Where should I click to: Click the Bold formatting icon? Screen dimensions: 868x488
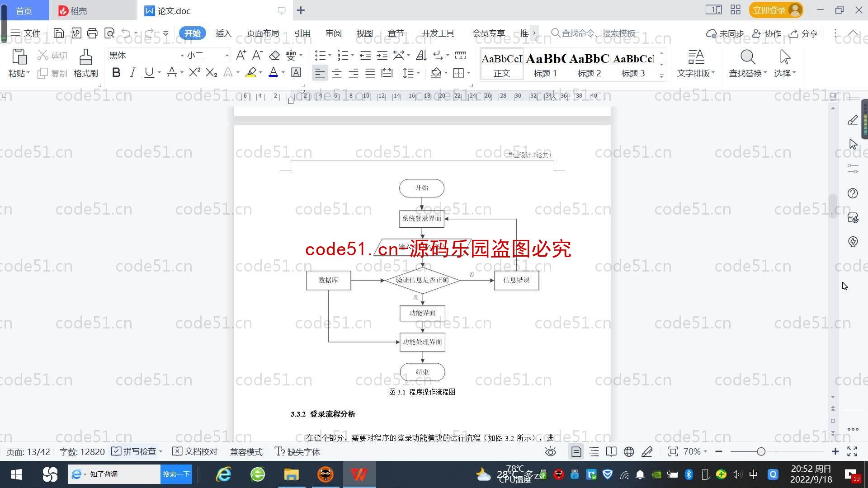116,73
